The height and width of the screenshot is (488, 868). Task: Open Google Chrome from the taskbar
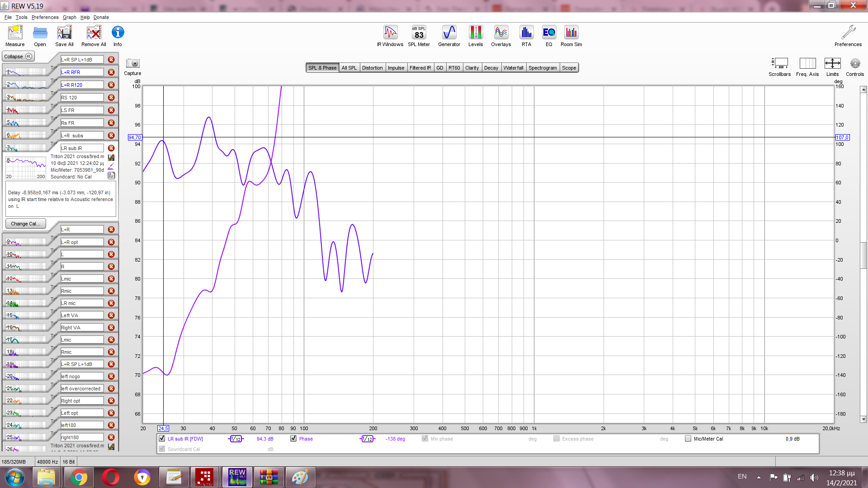[79, 477]
